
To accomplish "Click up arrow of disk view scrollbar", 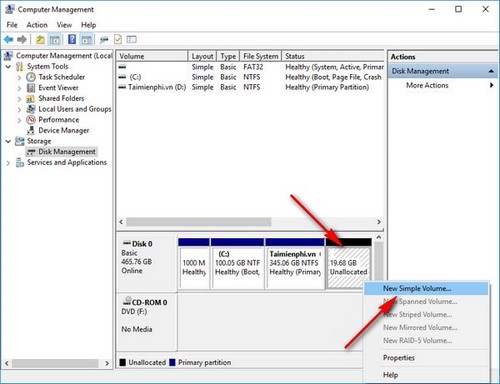I will click(379, 237).
